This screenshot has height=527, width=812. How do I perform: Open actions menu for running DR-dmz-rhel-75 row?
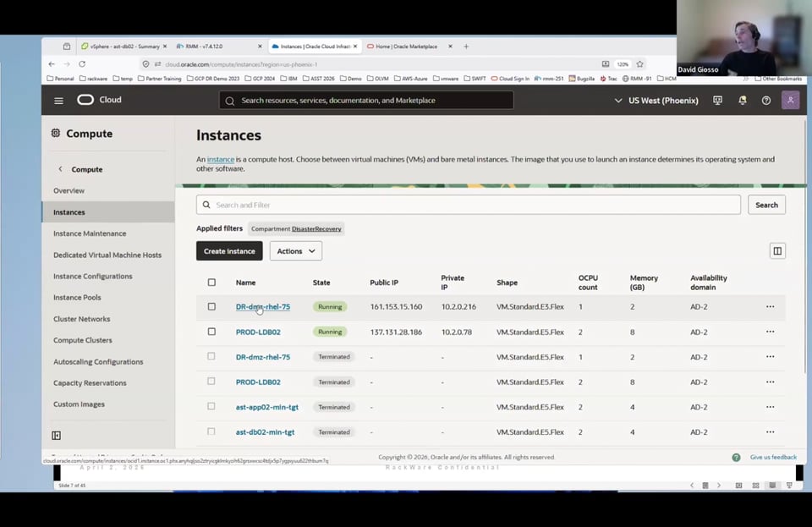click(770, 306)
